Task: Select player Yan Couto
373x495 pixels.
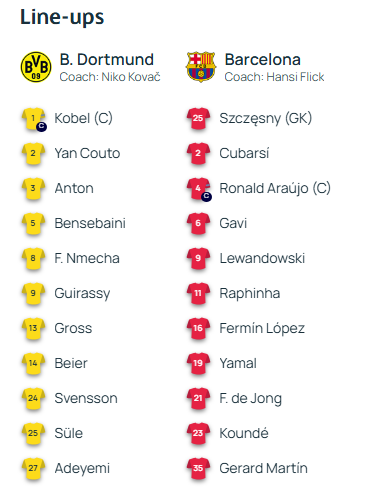Action: click(x=87, y=153)
